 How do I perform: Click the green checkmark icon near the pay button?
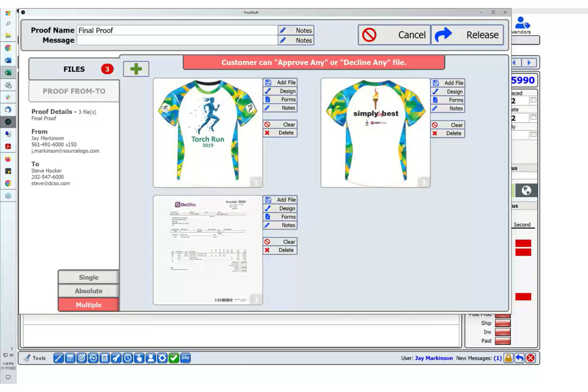[x=173, y=358]
